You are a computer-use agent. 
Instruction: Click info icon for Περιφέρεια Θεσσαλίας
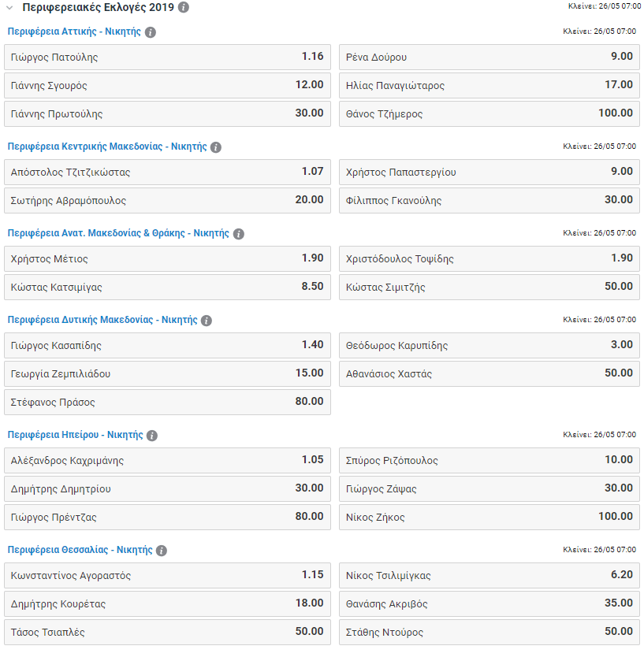[162, 551]
